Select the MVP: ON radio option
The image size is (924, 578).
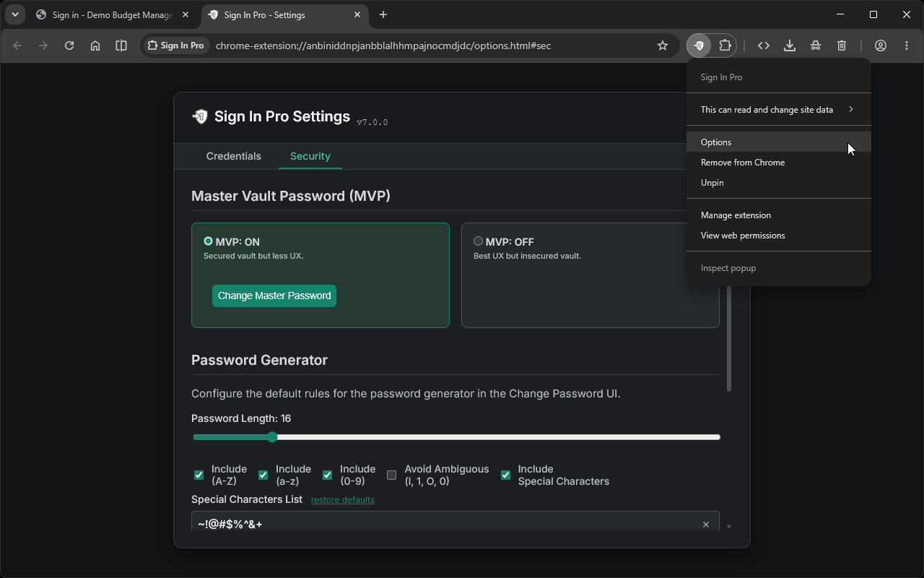(x=208, y=241)
